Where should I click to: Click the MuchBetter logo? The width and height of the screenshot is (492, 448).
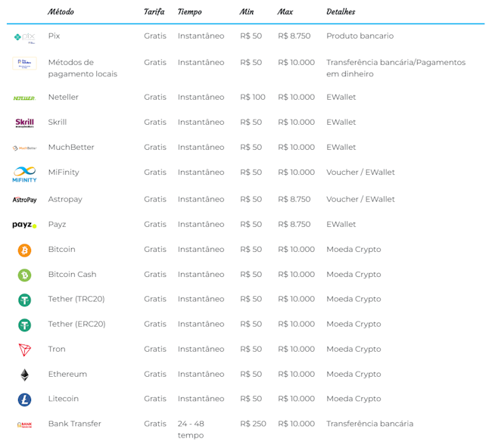[x=24, y=148]
